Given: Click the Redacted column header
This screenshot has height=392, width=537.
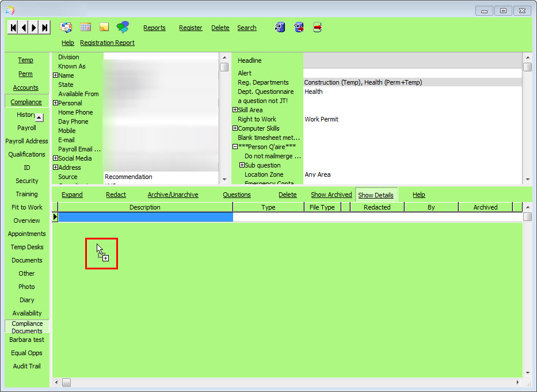Looking at the screenshot, I should tap(377, 207).
